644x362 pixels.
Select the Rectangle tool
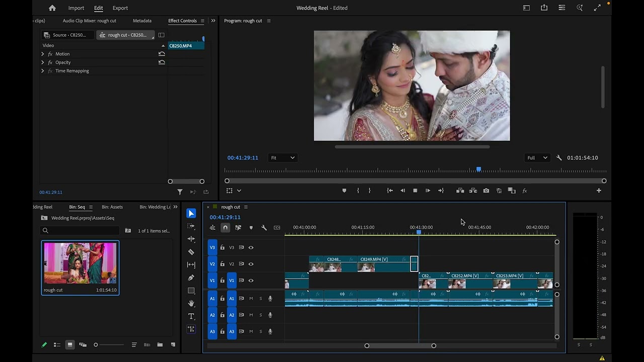click(x=191, y=291)
